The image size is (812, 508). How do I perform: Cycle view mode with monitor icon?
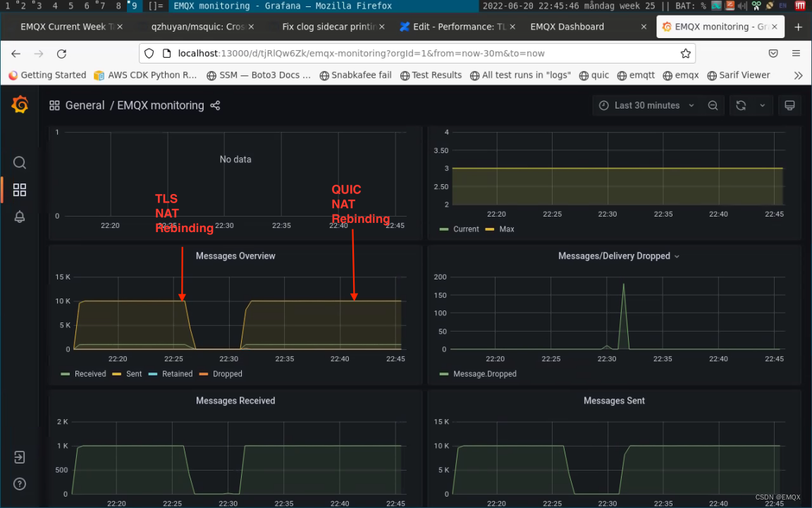pyautogui.click(x=789, y=106)
